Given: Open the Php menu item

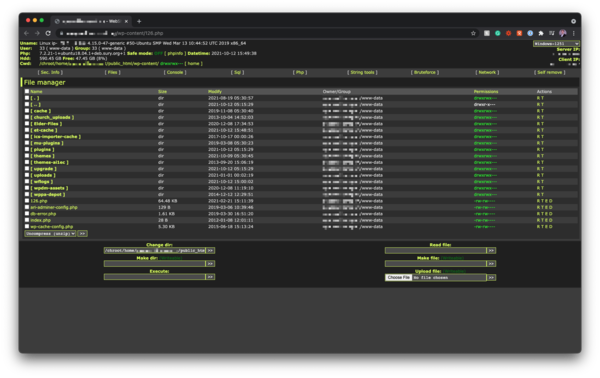Looking at the screenshot, I should (300, 72).
